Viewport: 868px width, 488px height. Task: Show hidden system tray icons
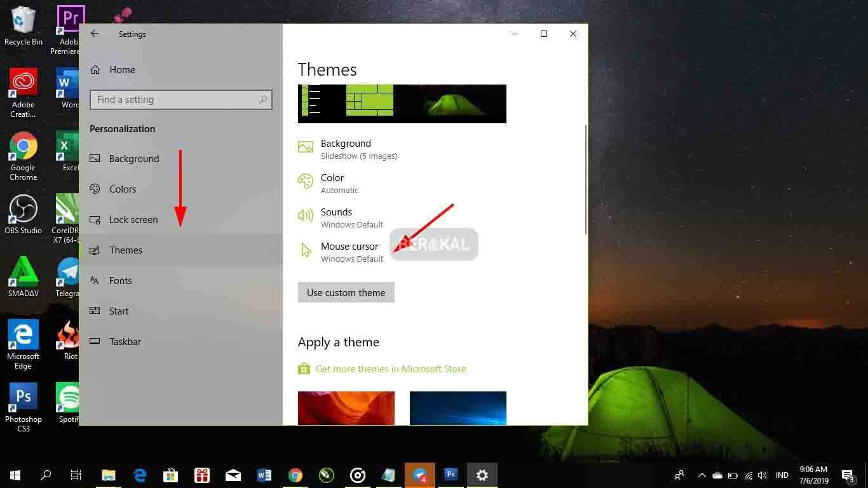[x=702, y=475]
